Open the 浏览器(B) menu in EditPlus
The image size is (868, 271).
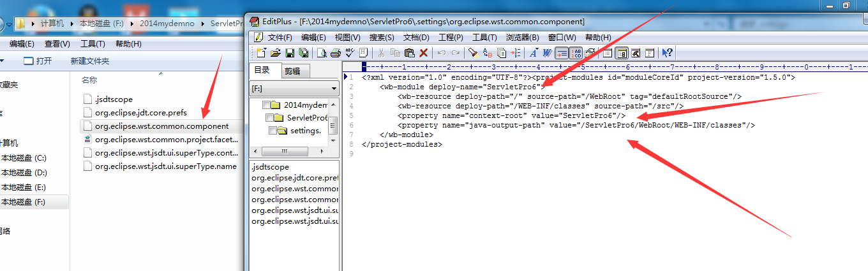coord(522,38)
